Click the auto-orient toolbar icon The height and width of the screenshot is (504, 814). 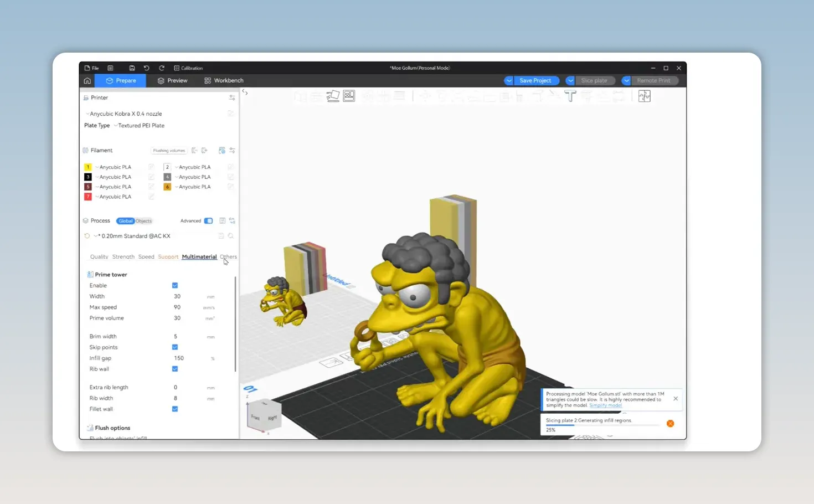click(x=333, y=96)
